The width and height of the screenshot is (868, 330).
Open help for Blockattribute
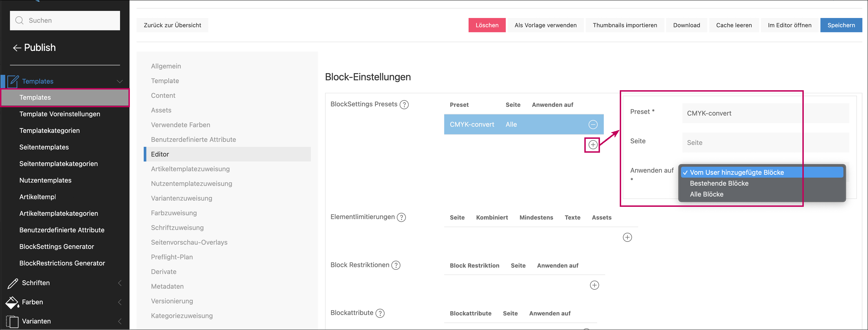(x=380, y=313)
